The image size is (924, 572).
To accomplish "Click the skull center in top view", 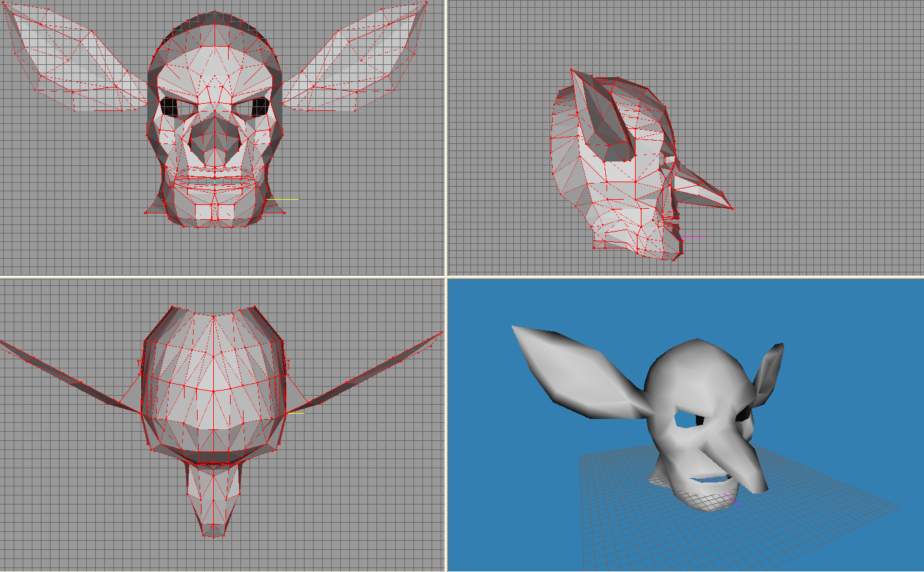I will click(213, 383).
